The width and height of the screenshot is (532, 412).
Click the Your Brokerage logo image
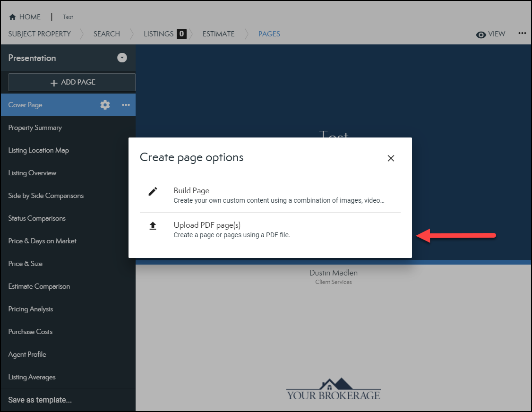tap(334, 389)
